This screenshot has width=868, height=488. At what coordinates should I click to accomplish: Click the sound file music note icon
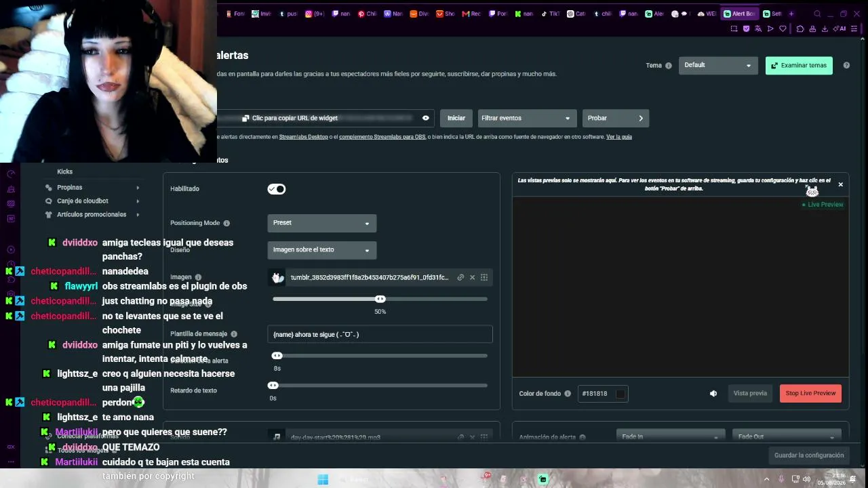(277, 437)
